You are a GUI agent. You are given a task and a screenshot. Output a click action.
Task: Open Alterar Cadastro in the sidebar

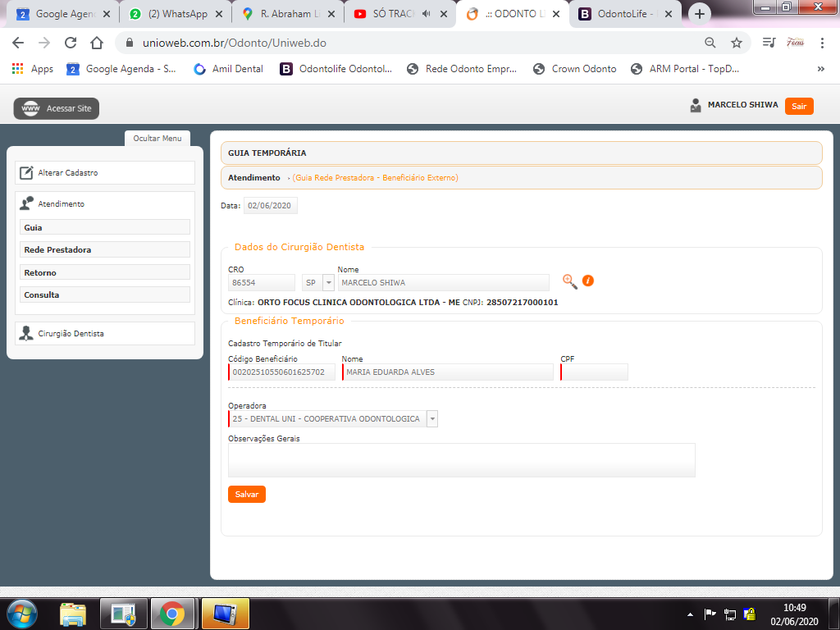click(x=105, y=172)
